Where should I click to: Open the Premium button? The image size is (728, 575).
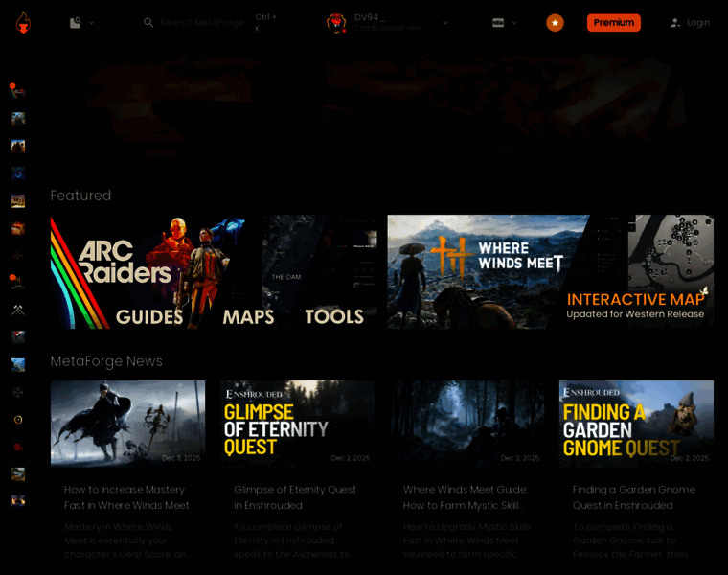coord(614,22)
